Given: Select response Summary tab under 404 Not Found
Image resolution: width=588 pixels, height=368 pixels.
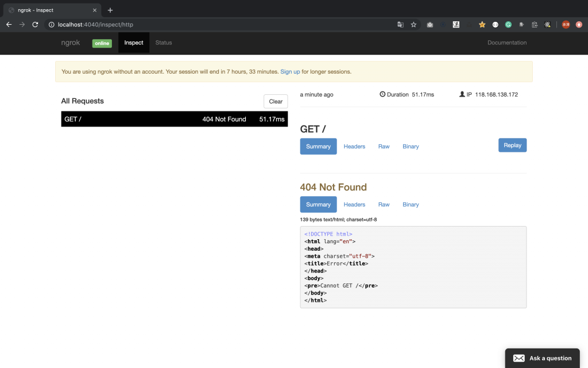Looking at the screenshot, I should pos(318,204).
